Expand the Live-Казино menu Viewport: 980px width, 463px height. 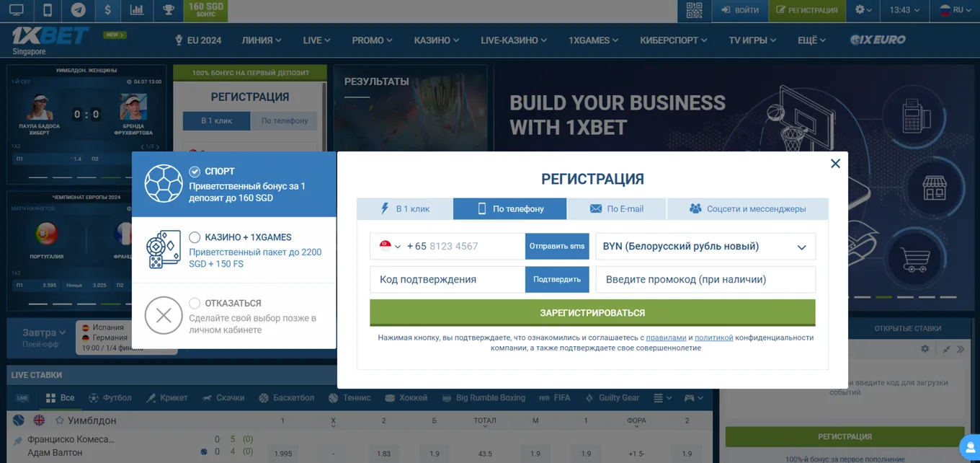[x=514, y=40]
